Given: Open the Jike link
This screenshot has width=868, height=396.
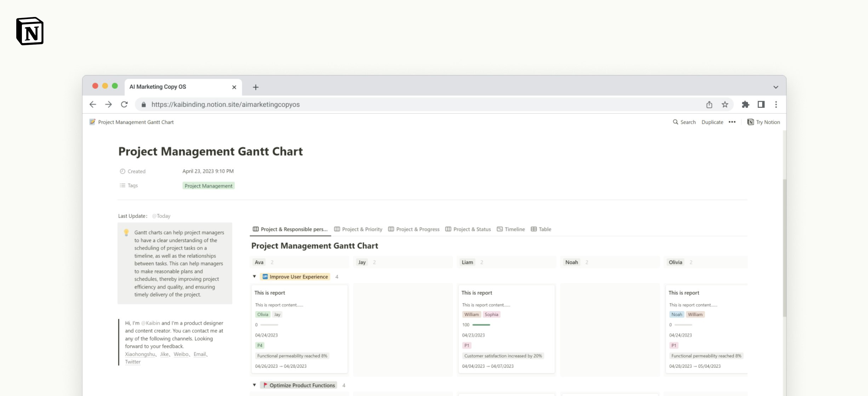Looking at the screenshot, I should 164,354.
